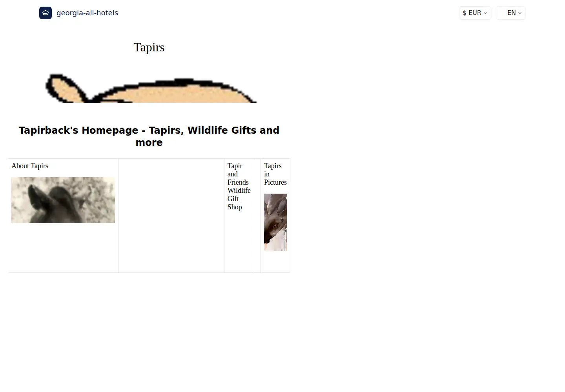Screen dimensions: 565x392
Task: Click the georgia-all-hotels logo icon
Action: tap(46, 13)
